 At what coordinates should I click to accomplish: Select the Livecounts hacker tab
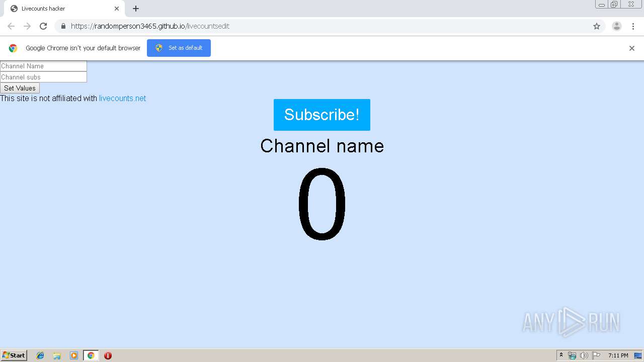[x=64, y=9]
